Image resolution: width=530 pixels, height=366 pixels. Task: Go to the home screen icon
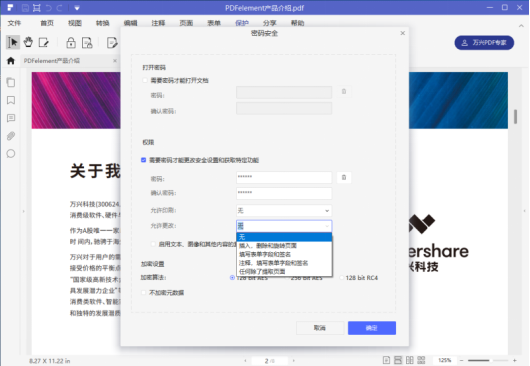click(11, 61)
